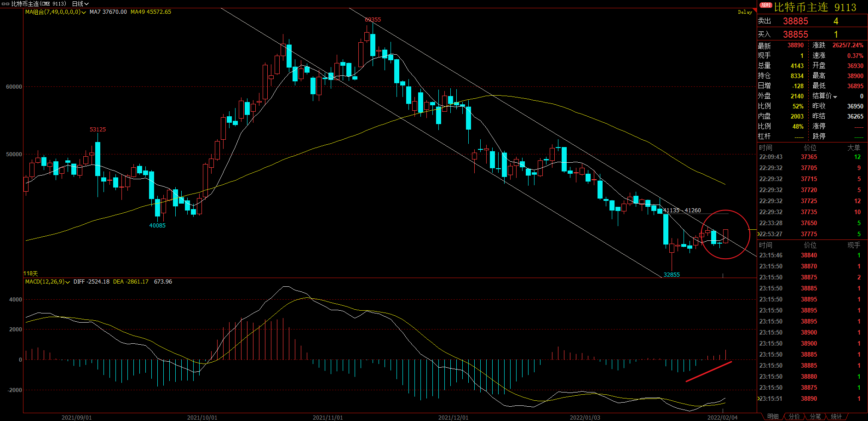Click the 比特币主连 9113 title in quote panel
This screenshot has width=868, height=421.
(815, 7)
